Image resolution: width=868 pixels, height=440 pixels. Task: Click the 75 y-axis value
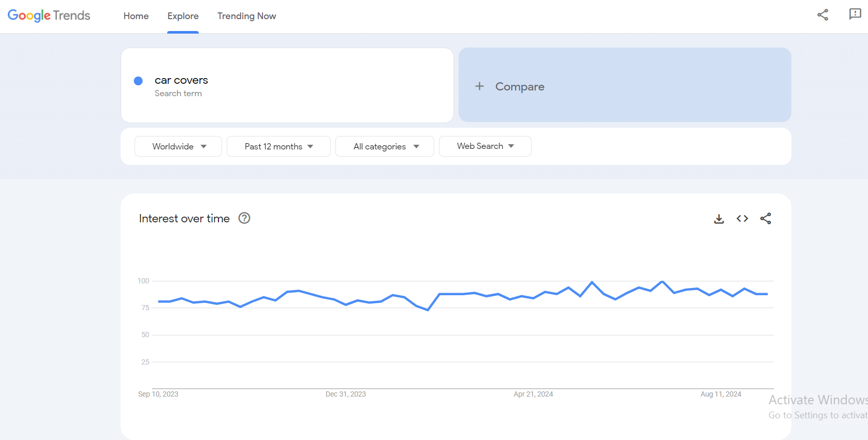coord(145,308)
